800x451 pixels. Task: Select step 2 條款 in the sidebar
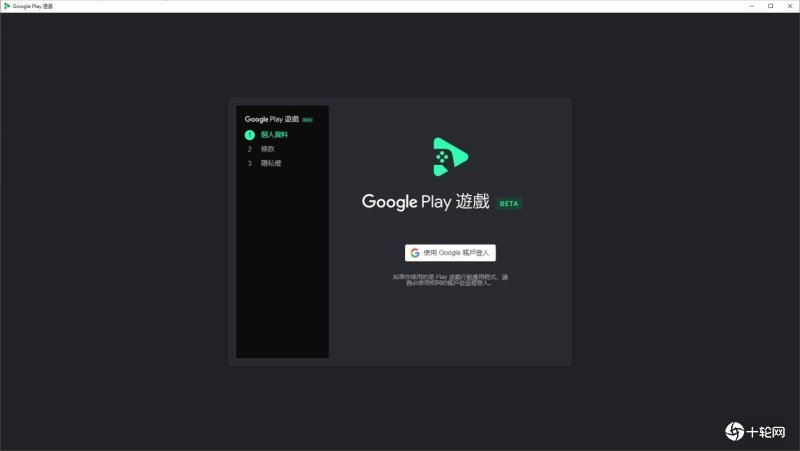tap(261, 149)
